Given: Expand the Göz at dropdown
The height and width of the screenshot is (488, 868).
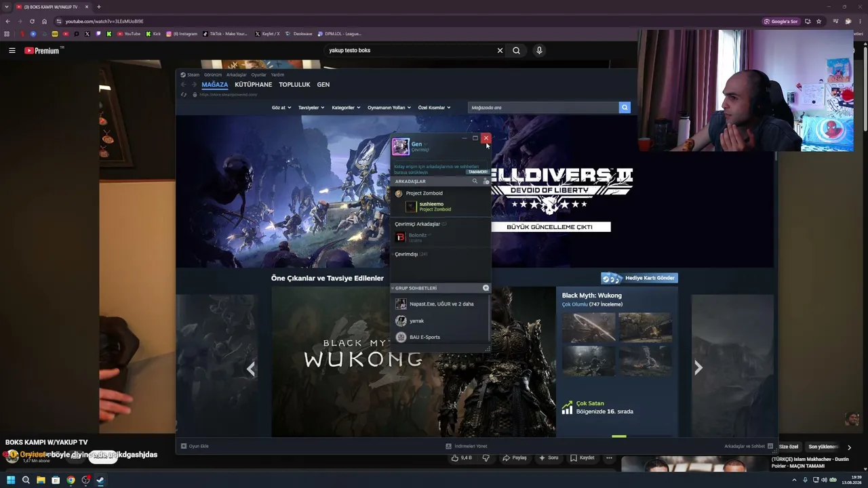Looking at the screenshot, I should (281, 108).
